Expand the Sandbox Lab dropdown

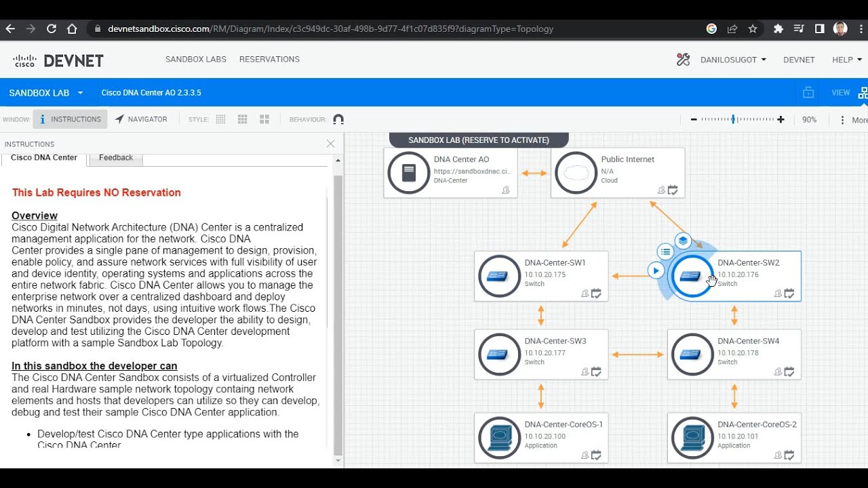click(46, 93)
